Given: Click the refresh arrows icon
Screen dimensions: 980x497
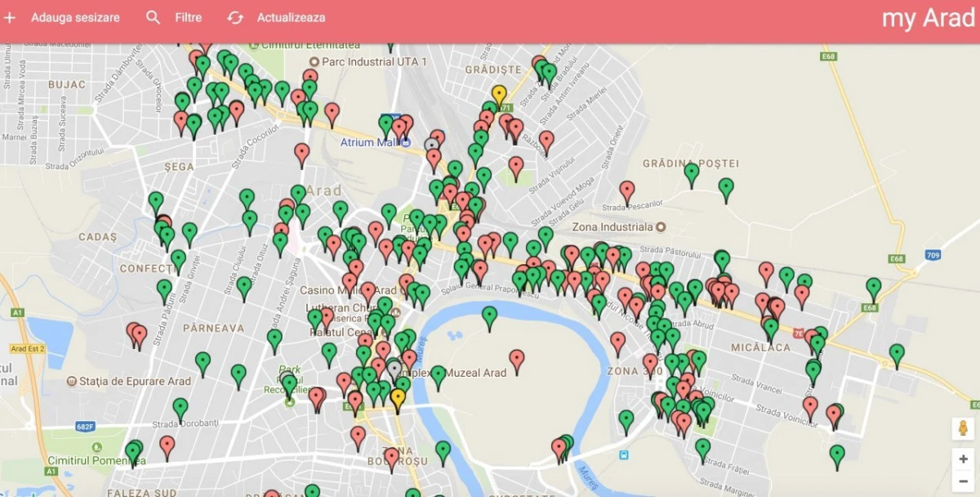Looking at the screenshot, I should (235, 17).
